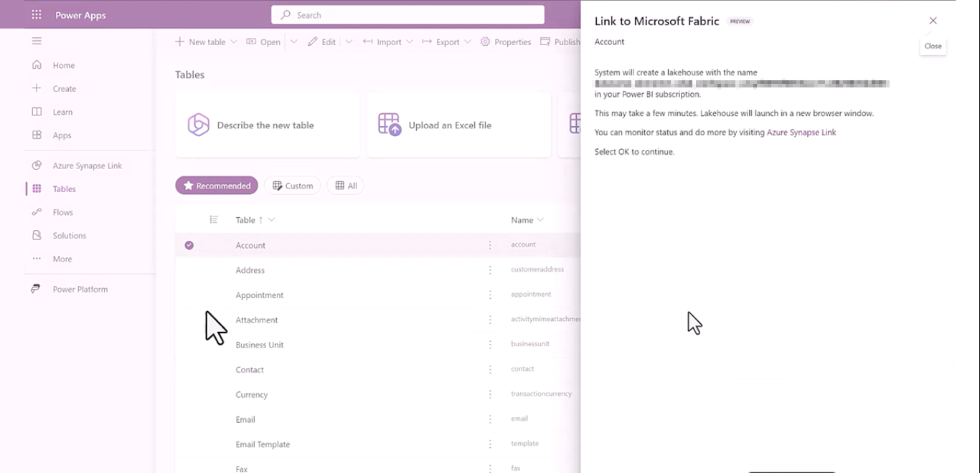Open the three-dot menu for Appointment

coord(490,295)
